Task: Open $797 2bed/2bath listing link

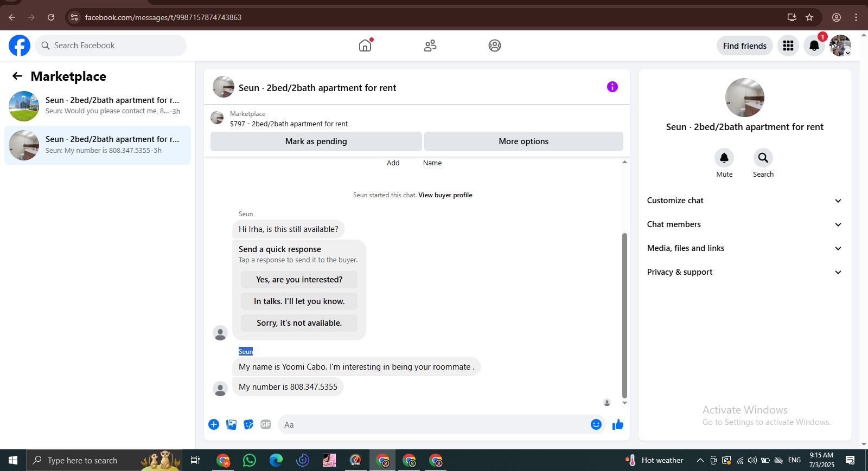Action: point(289,124)
